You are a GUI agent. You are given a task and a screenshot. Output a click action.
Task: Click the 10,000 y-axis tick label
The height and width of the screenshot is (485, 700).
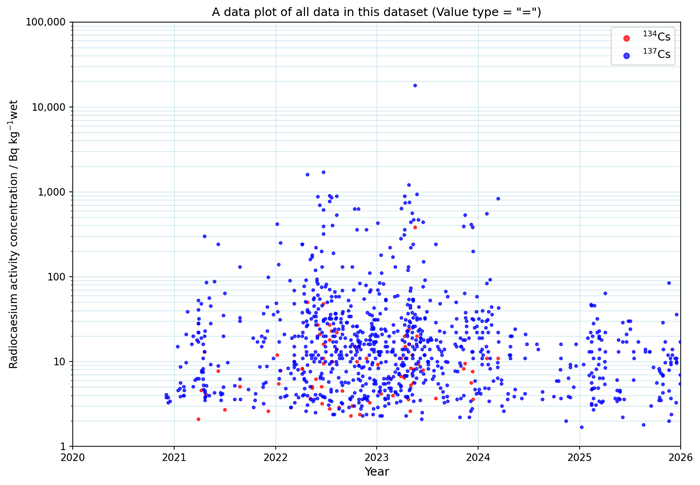(45, 107)
